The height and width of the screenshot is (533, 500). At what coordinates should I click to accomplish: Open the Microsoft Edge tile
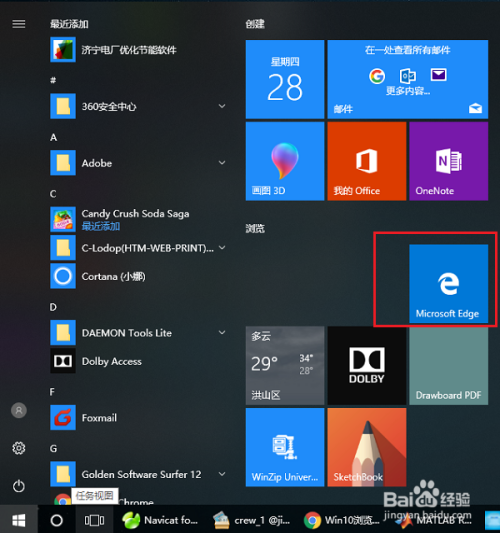(x=448, y=283)
